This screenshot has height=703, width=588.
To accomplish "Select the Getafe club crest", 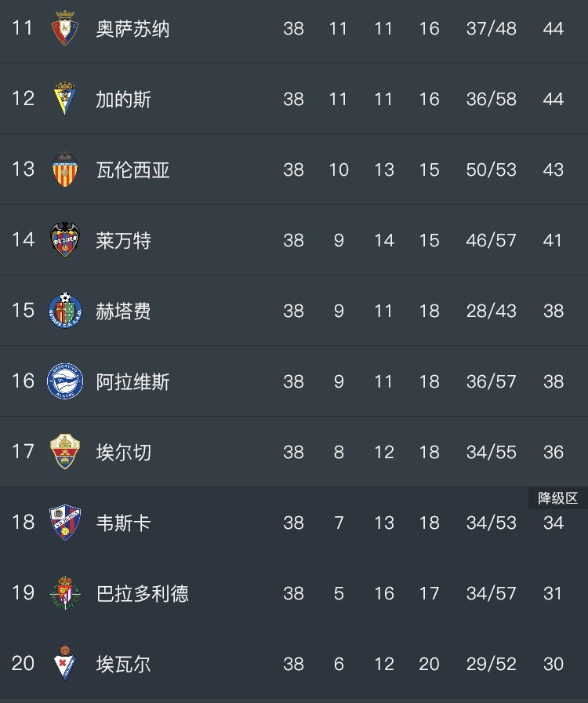I will pyautogui.click(x=65, y=311).
